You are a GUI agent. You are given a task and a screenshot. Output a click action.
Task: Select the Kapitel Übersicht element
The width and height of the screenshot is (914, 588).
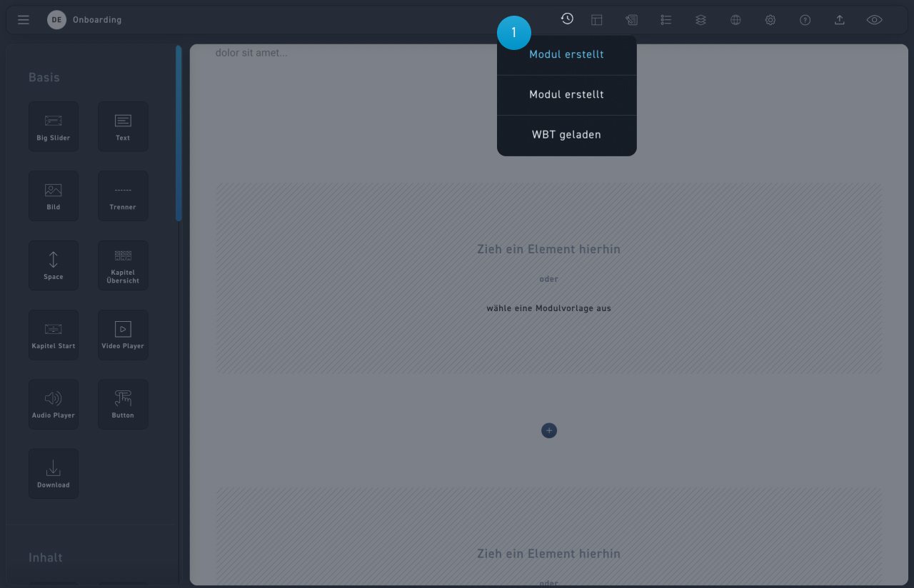(123, 265)
